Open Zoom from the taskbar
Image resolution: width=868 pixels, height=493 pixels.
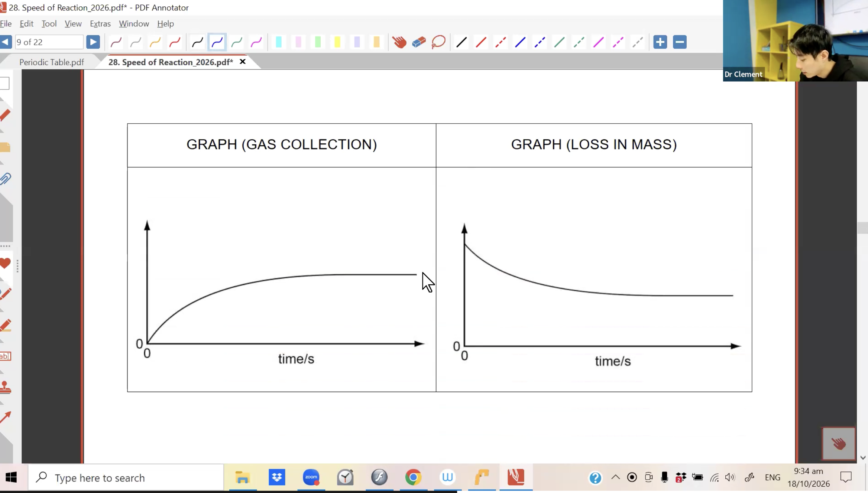tap(311, 477)
